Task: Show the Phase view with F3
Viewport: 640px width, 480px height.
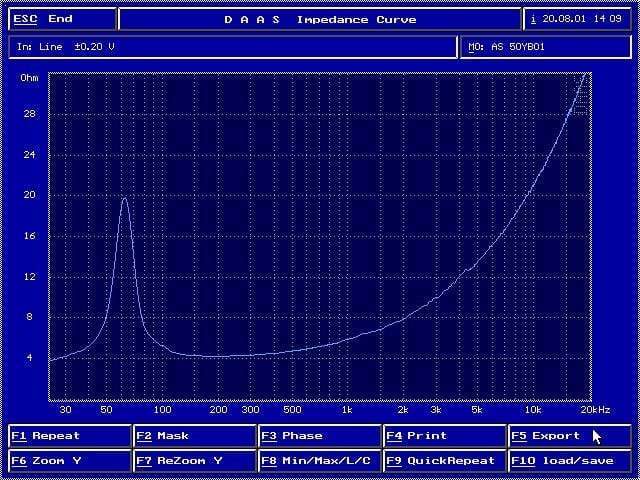Action: tap(320, 436)
